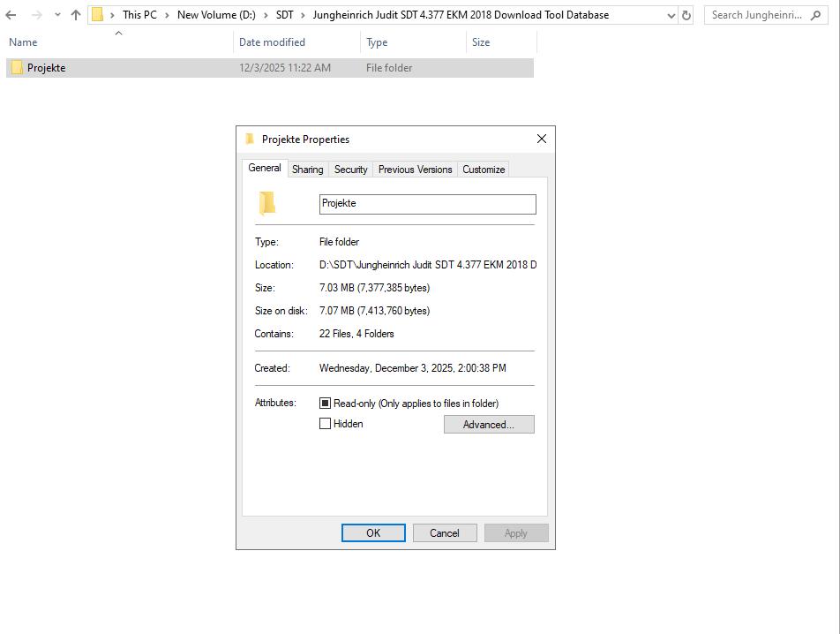Confirm changes with the OK button
840x634 pixels.
(x=373, y=532)
